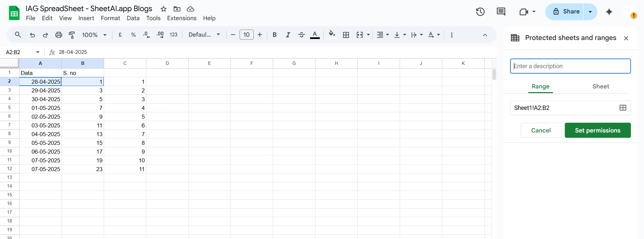The width and height of the screenshot is (644, 239).
Task: Open text wrapping options
Action: point(417,35)
